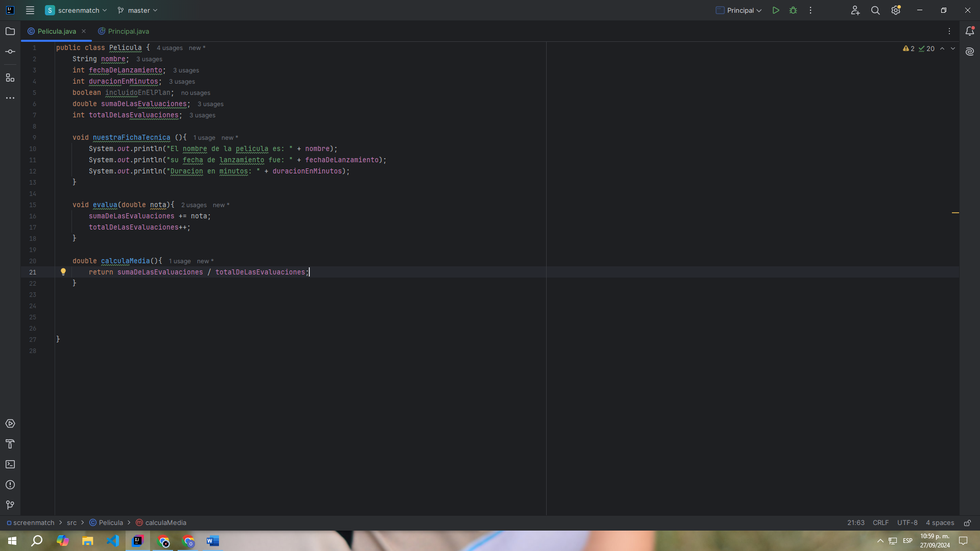The image size is (980, 551).
Task: Place cursor on calculaMedia method name
Action: tap(125, 261)
